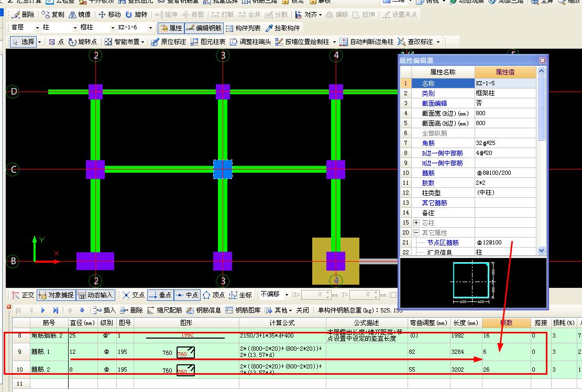Click the 长度(mm) column header
The width and height of the screenshot is (582, 392).
tap(466, 322)
